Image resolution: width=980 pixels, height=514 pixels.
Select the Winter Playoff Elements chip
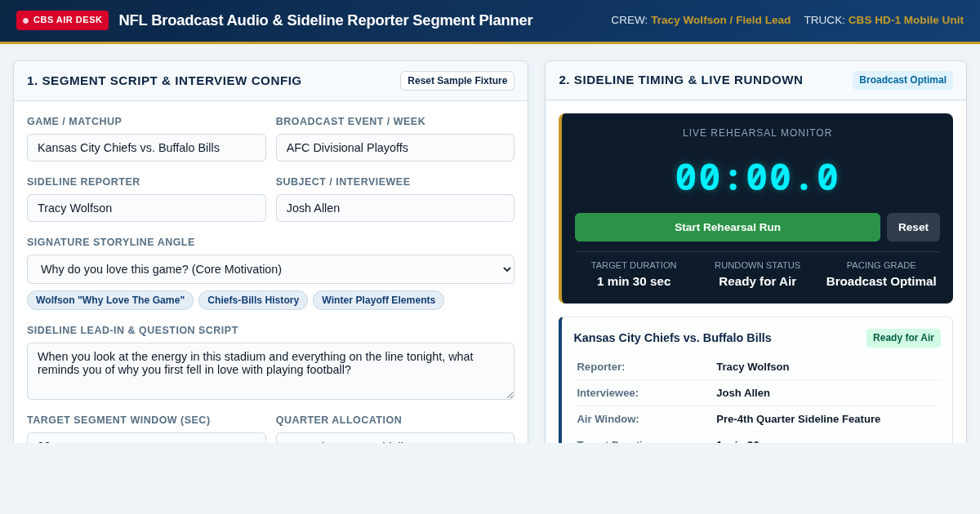coord(378,300)
